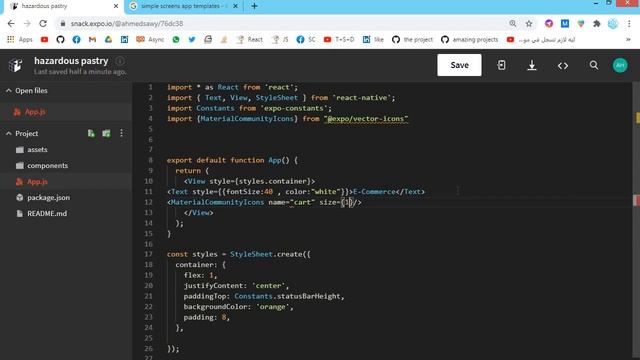640x360 pixels.
Task: Close the simple screens app templates tab
Action: [236, 6]
